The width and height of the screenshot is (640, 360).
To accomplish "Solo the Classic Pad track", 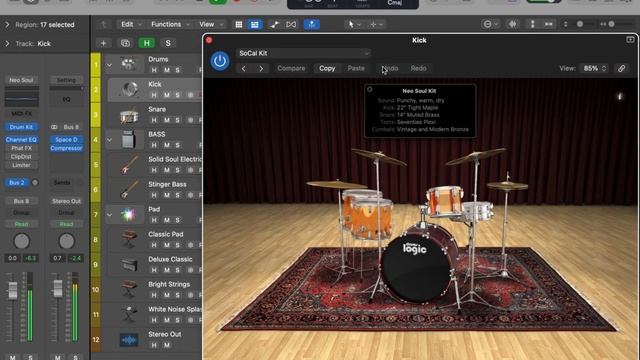I will coord(178,245).
